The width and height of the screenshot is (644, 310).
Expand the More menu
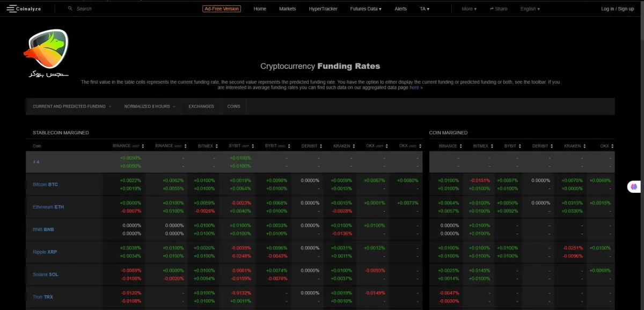coord(469,9)
